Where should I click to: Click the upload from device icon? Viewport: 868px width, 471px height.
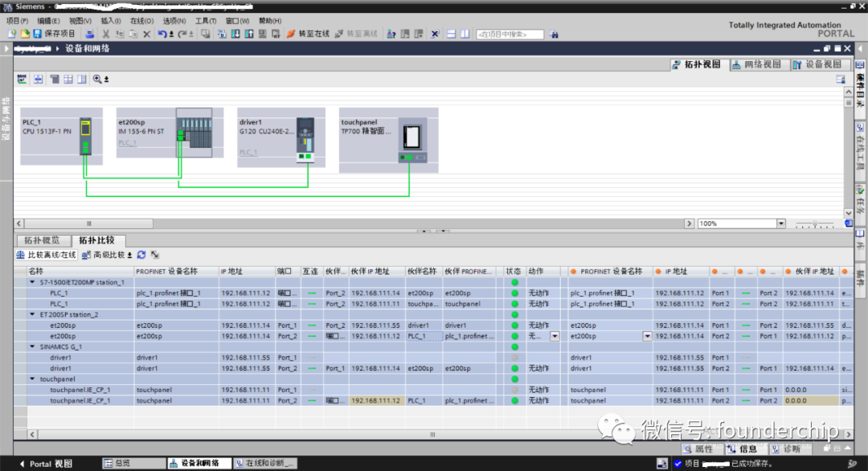[249, 35]
